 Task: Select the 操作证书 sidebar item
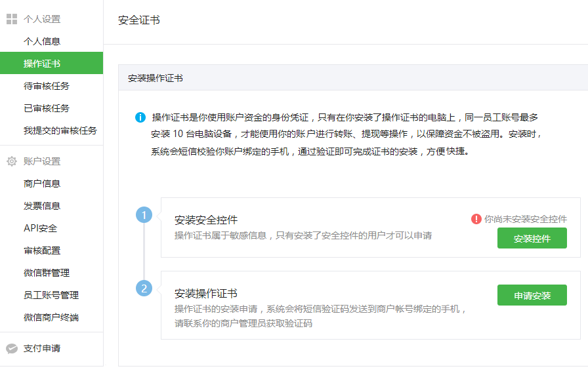[42, 64]
